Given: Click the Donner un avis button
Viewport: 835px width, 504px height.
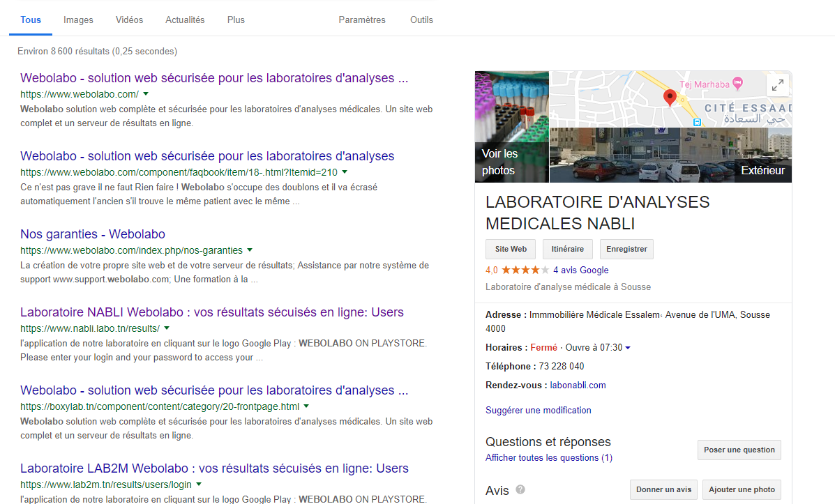Looking at the screenshot, I should [x=663, y=489].
